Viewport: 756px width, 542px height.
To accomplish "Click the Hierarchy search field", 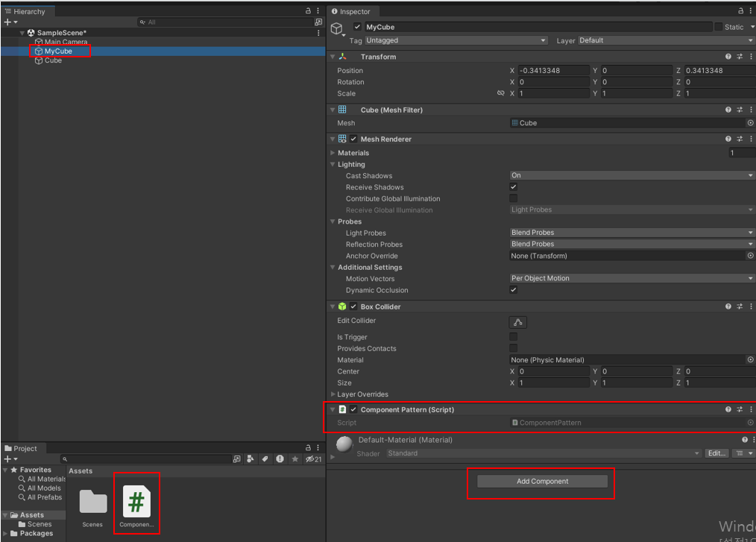I will (x=226, y=22).
